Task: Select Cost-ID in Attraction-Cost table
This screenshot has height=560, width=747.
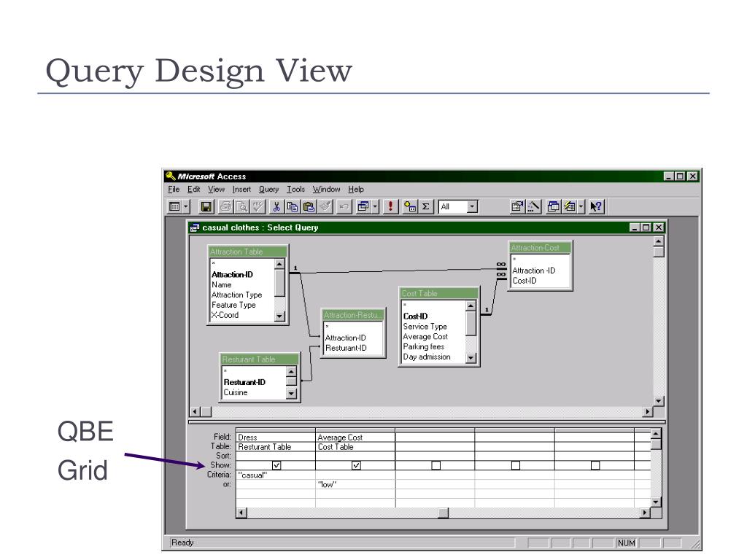Action: 524,281
